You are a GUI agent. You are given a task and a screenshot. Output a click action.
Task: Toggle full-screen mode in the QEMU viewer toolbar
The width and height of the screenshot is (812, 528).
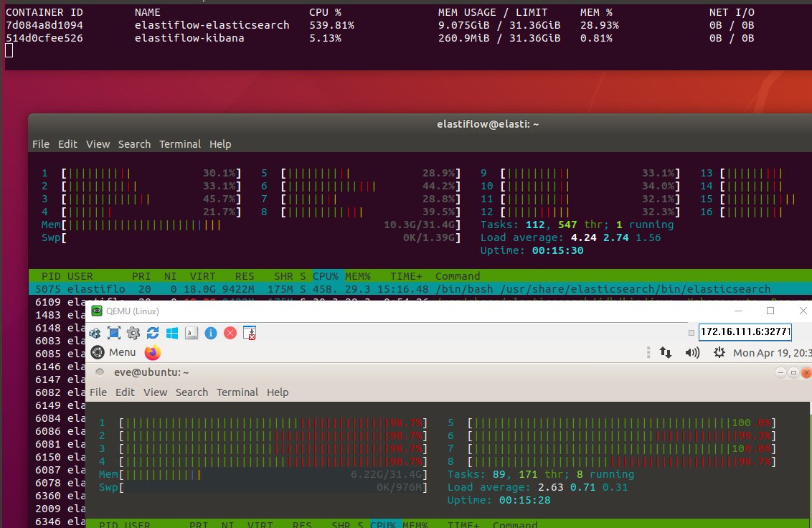(114, 333)
